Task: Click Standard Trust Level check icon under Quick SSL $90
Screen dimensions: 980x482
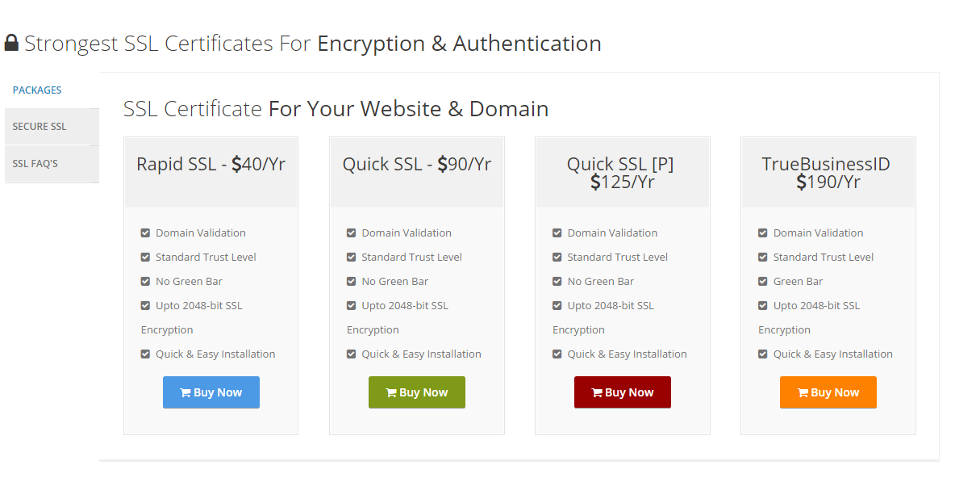Action: point(351,258)
